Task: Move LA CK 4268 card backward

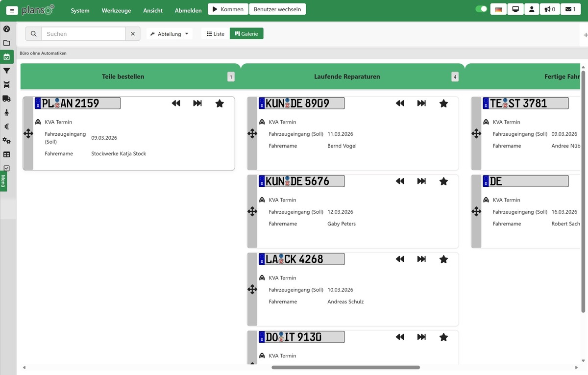Action: coord(400,259)
